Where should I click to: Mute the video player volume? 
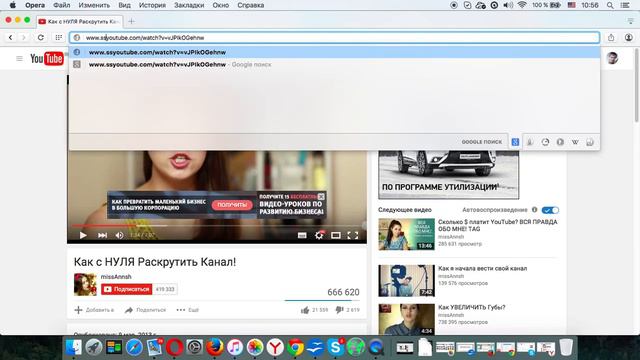pyautogui.click(x=119, y=235)
